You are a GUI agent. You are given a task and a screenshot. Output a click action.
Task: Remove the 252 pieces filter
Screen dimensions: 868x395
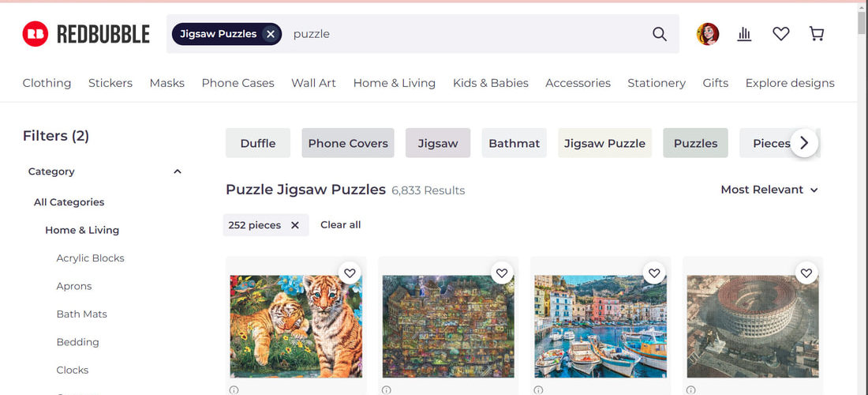(295, 225)
